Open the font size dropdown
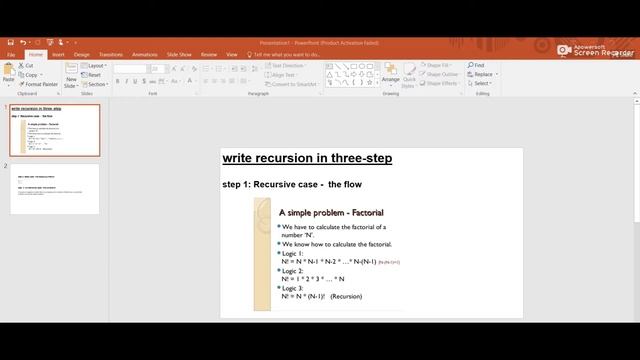This screenshot has height=360, width=640. tap(167, 69)
